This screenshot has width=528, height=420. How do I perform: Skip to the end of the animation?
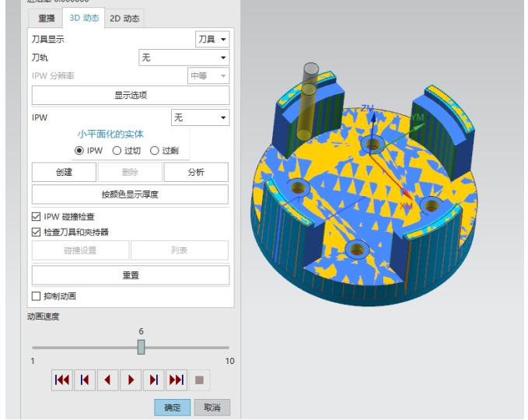(x=177, y=380)
